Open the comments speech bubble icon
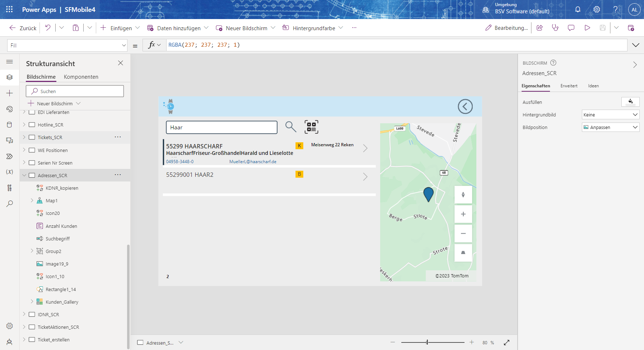Image resolution: width=644 pixels, height=350 pixels. 571,28
